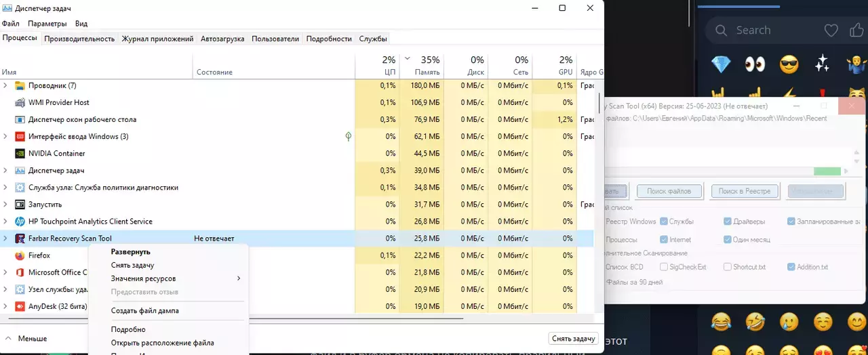This screenshot has width=868, height=355.
Task: Click the Снять задачу button at bottom right
Action: click(574, 338)
